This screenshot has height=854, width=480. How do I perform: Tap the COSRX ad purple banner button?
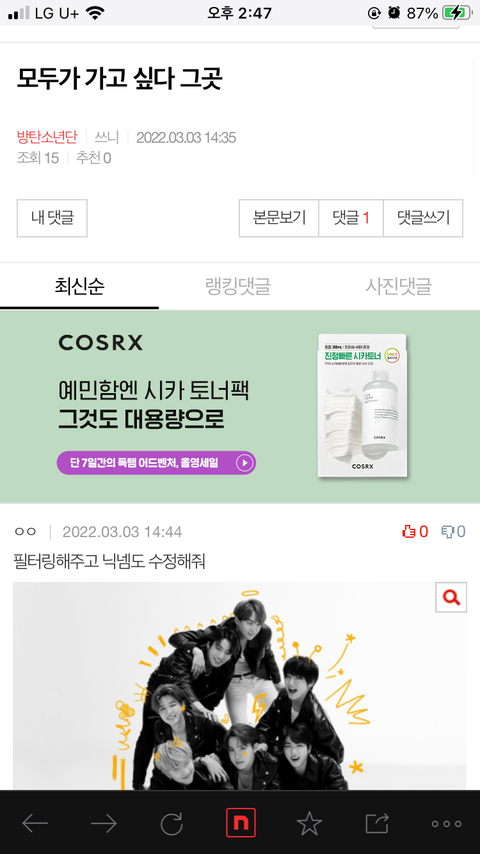click(156, 463)
